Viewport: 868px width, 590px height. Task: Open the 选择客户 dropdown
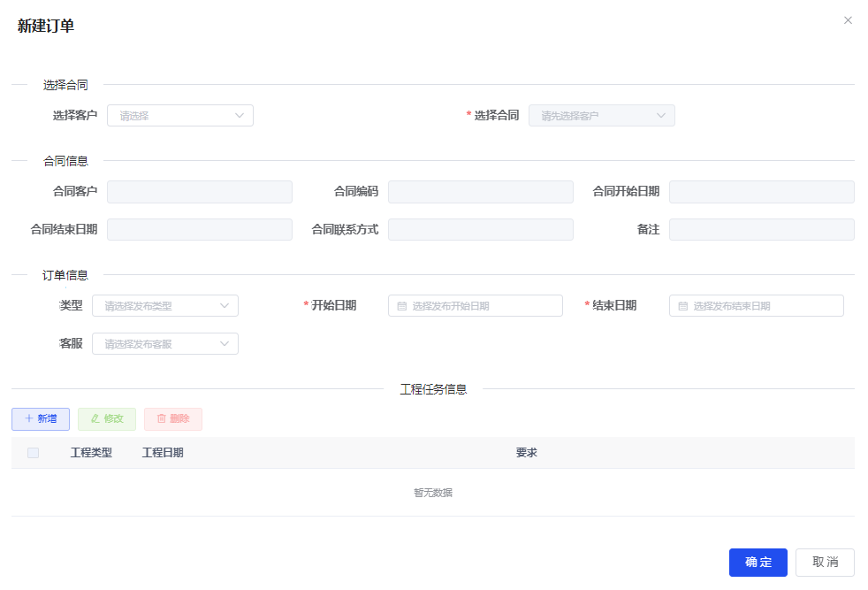[180, 116]
